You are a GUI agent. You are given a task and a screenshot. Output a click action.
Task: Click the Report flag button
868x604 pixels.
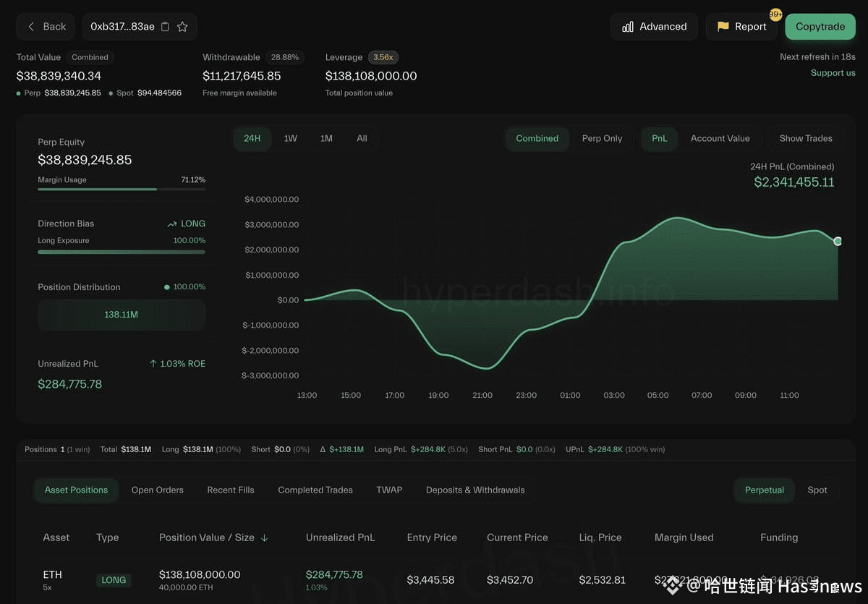pyautogui.click(x=741, y=27)
